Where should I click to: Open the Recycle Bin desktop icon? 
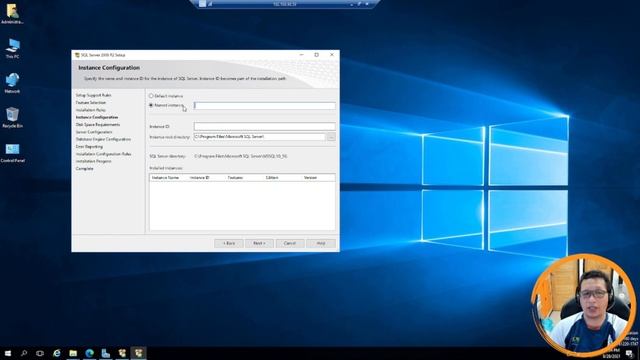pyautogui.click(x=12, y=118)
